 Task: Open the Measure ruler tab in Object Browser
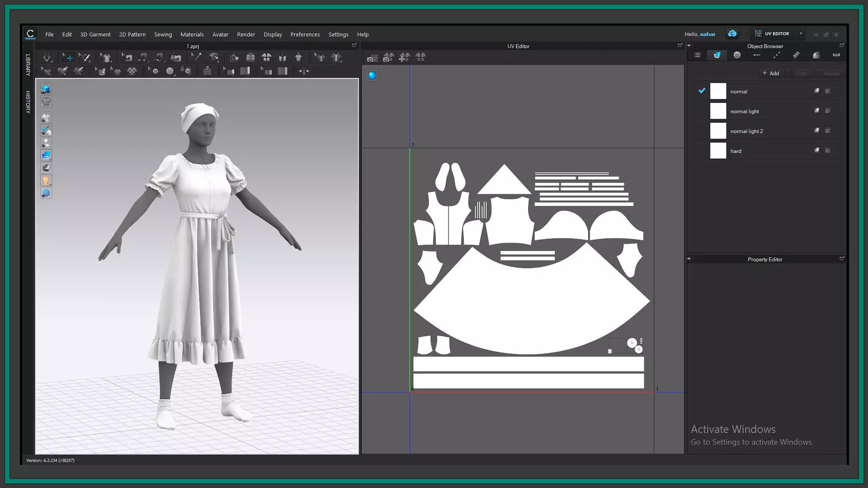point(836,55)
